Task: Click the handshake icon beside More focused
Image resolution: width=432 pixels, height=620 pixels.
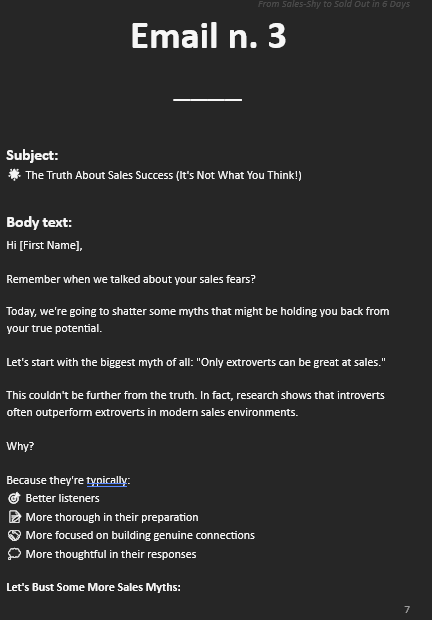Action: (x=14, y=535)
